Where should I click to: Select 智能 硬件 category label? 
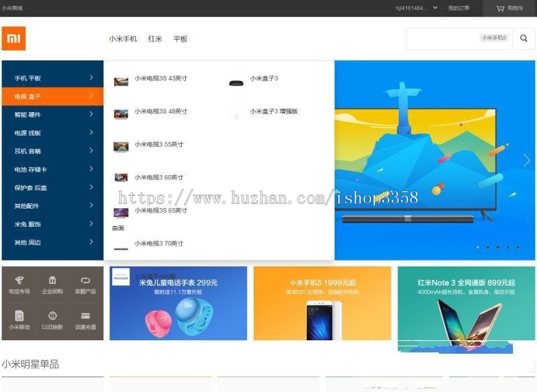[x=28, y=115]
